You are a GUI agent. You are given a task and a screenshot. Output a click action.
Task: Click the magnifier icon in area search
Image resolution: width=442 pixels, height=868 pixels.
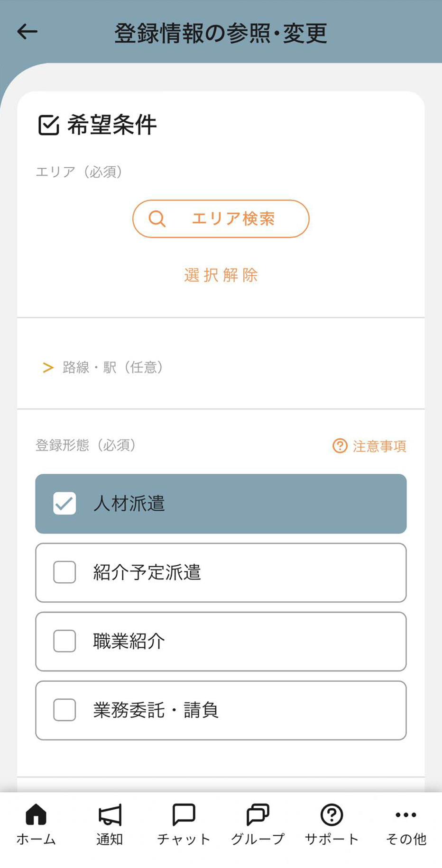tap(157, 219)
